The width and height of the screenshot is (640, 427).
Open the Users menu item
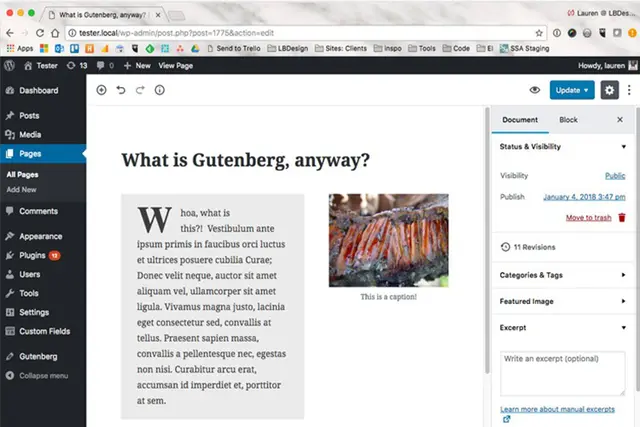[x=43, y=274]
